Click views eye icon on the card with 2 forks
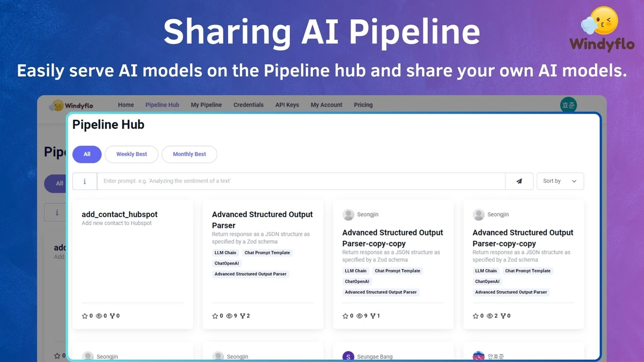The height and width of the screenshot is (362, 644). (x=229, y=316)
